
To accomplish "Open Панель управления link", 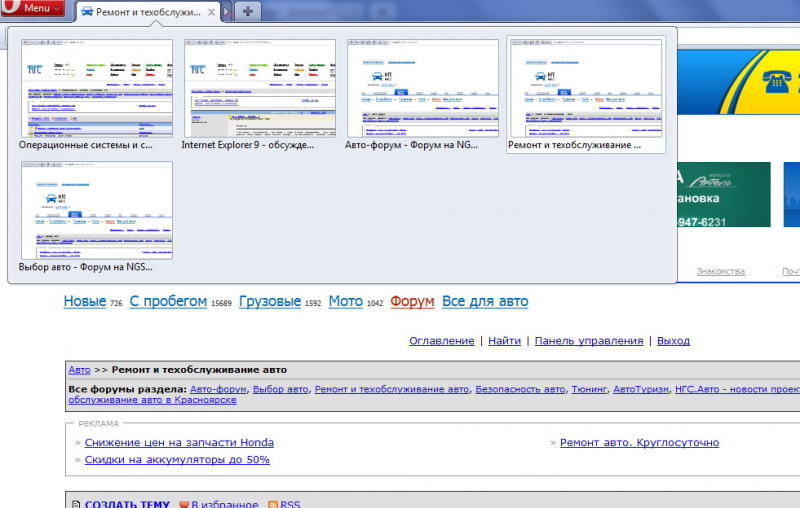I will (589, 341).
